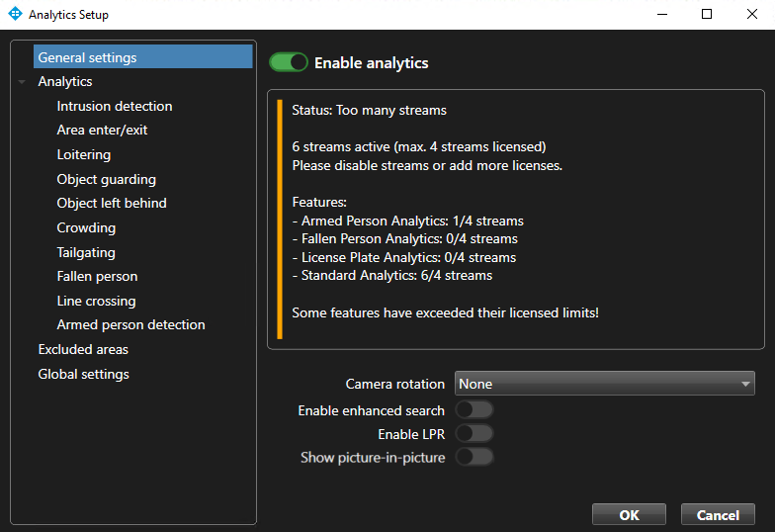Go to Loitering analytics
Viewport: 775px width, 532px height.
click(x=84, y=154)
